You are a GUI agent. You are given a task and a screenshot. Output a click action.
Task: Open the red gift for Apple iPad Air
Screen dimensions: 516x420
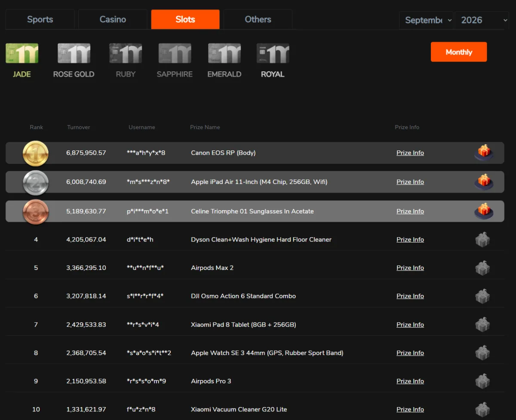click(484, 182)
